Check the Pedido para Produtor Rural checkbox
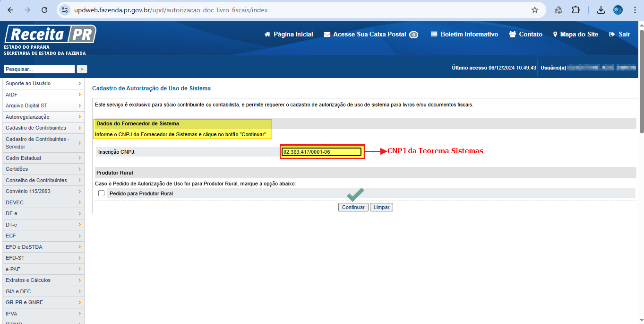This screenshot has height=324, width=644. pos(101,193)
